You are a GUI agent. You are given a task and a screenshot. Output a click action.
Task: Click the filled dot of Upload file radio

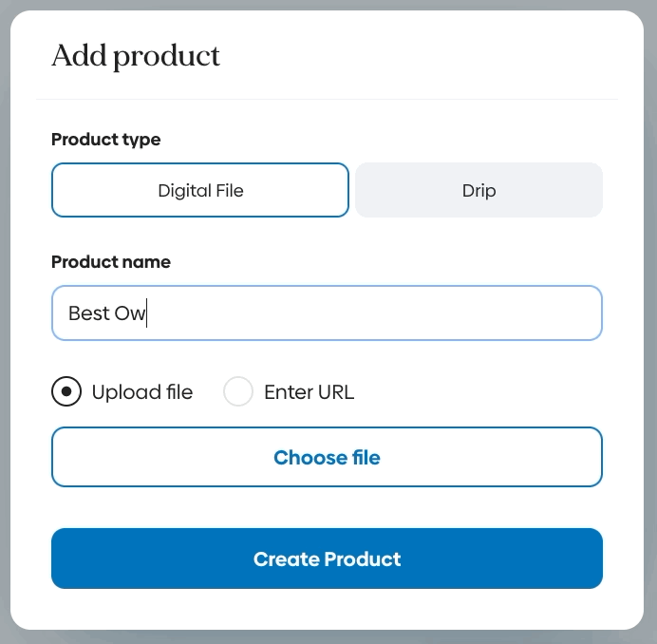click(66, 391)
